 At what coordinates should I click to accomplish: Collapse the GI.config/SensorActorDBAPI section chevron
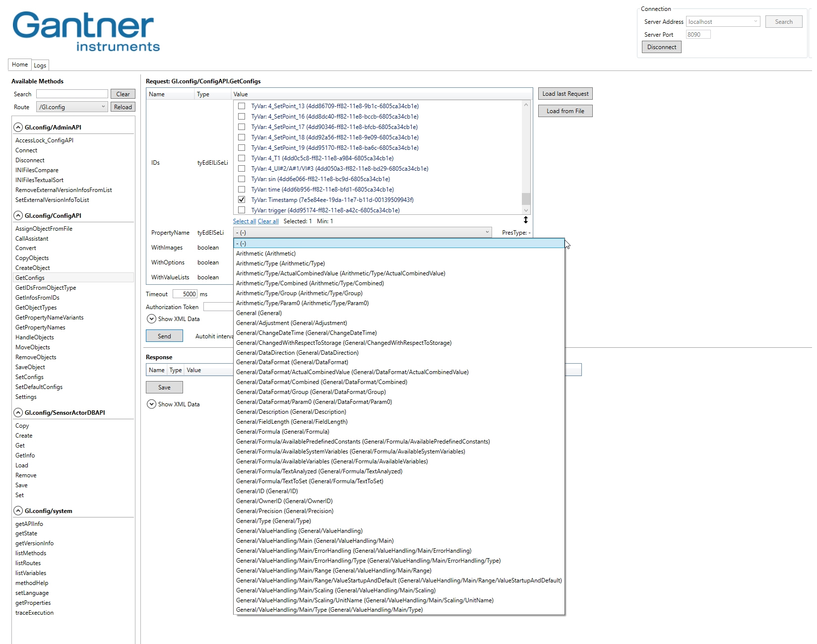click(18, 412)
